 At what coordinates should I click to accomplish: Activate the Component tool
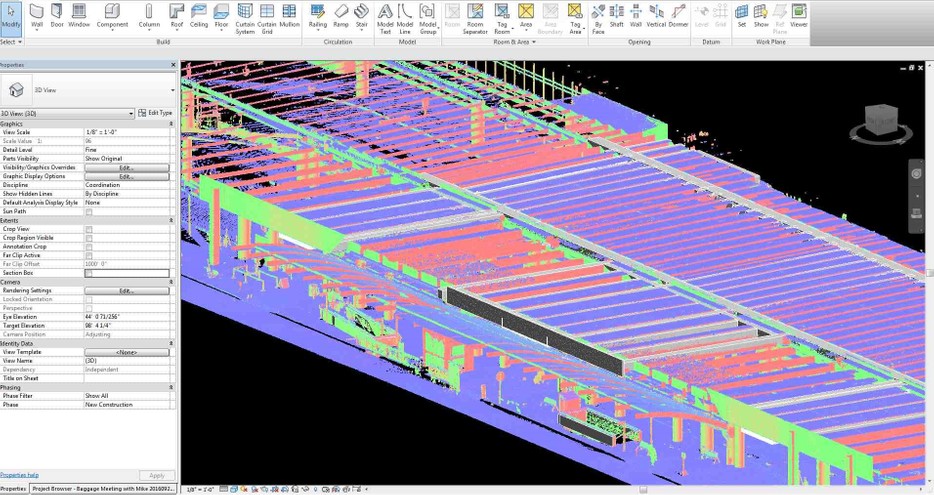click(x=112, y=17)
